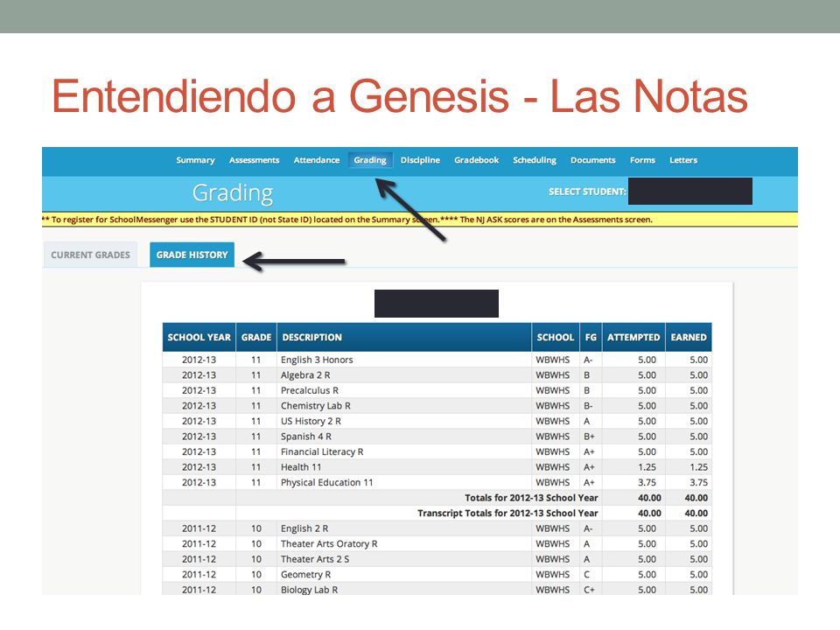Image resolution: width=840 pixels, height=630 pixels.
Task: Open the Forms tab
Action: [642, 160]
